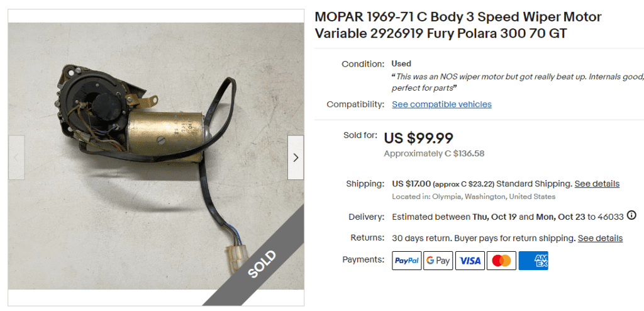Click the American Express card icon
This screenshot has width=644, height=311.
pyautogui.click(x=533, y=261)
